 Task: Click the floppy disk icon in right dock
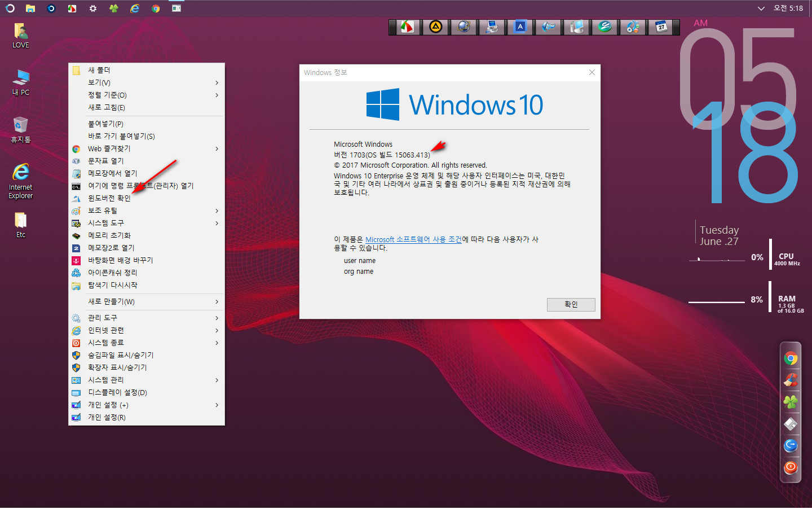click(791, 424)
